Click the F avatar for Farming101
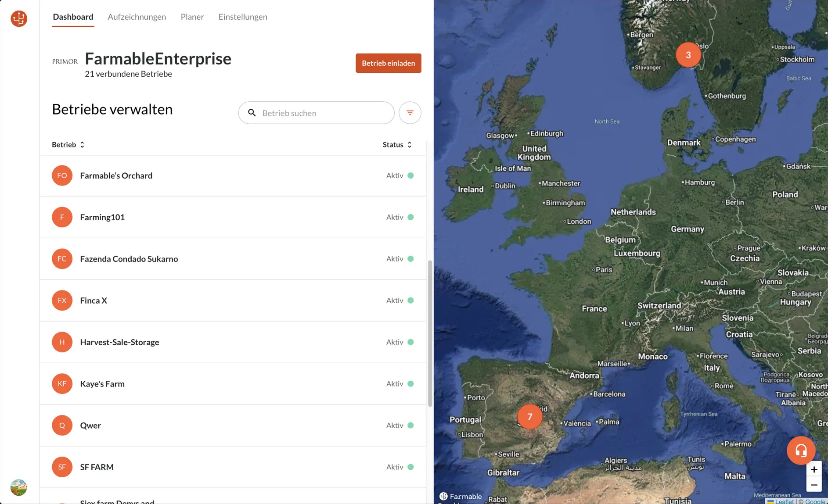 62,217
